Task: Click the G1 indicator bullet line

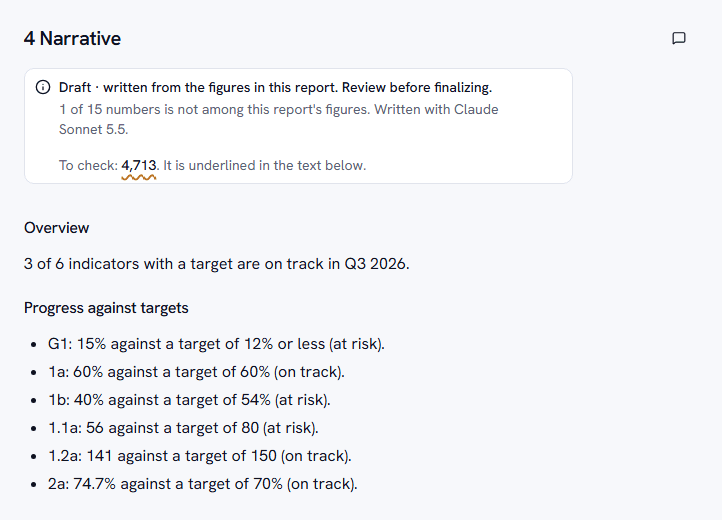Action: pyautogui.click(x=216, y=344)
